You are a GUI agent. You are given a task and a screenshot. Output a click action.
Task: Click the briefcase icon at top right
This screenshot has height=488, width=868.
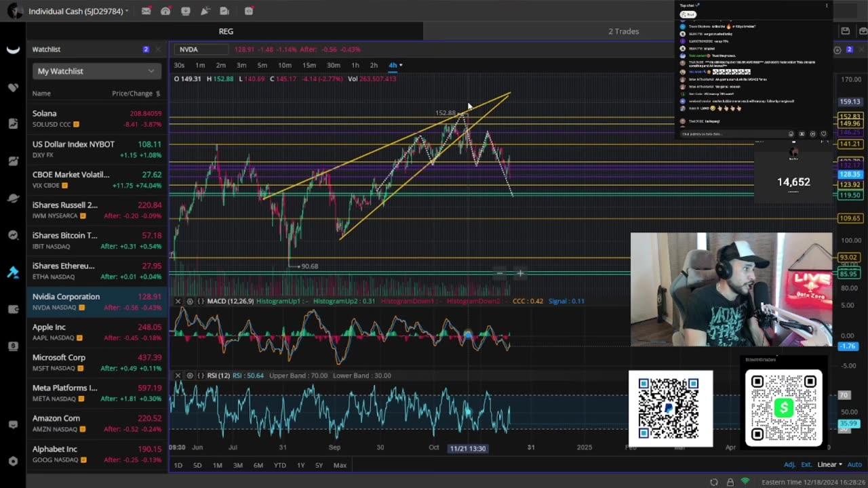pos(862,30)
